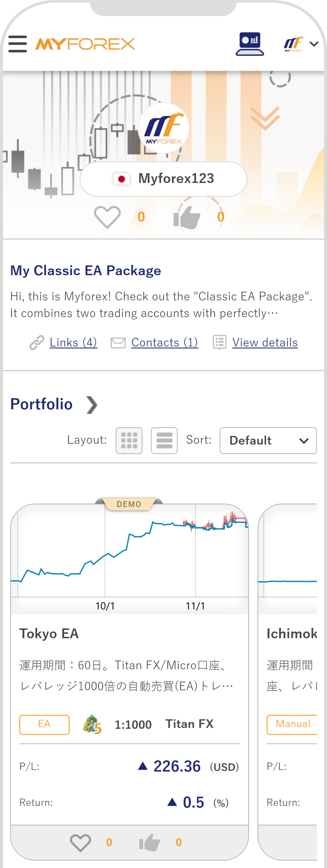Click the MYFOREX header logo
The width and height of the screenshot is (327, 868).
coord(85,44)
